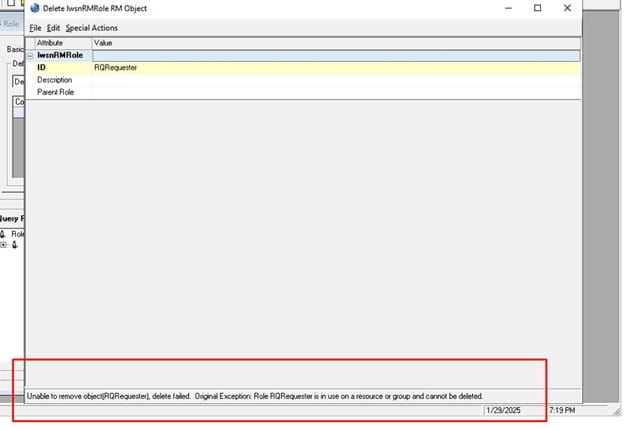Image resolution: width=624 pixels, height=430 pixels.
Task: Open the Edit menu
Action: [x=53, y=28]
